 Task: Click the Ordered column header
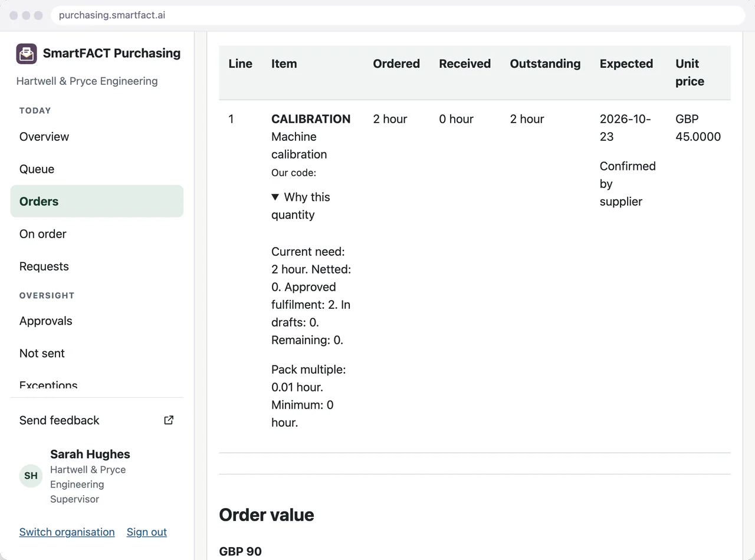click(396, 64)
